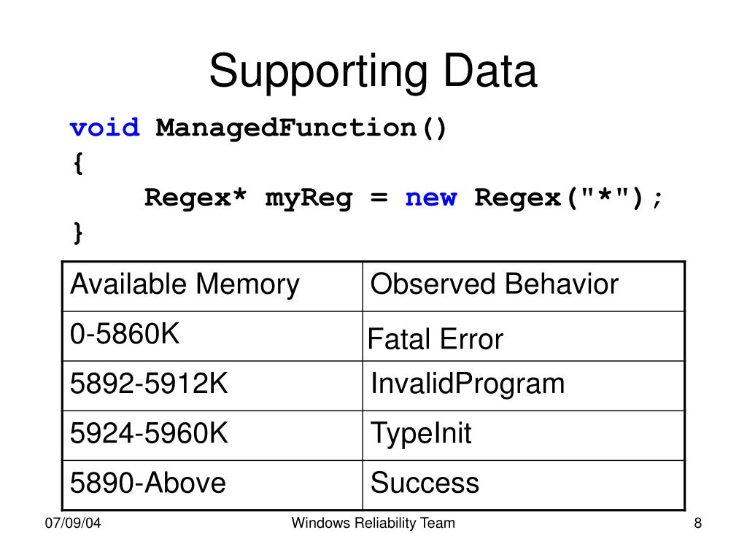The image size is (747, 560).
Task: Click the 0-5860K table cell
Action: click(x=212, y=336)
